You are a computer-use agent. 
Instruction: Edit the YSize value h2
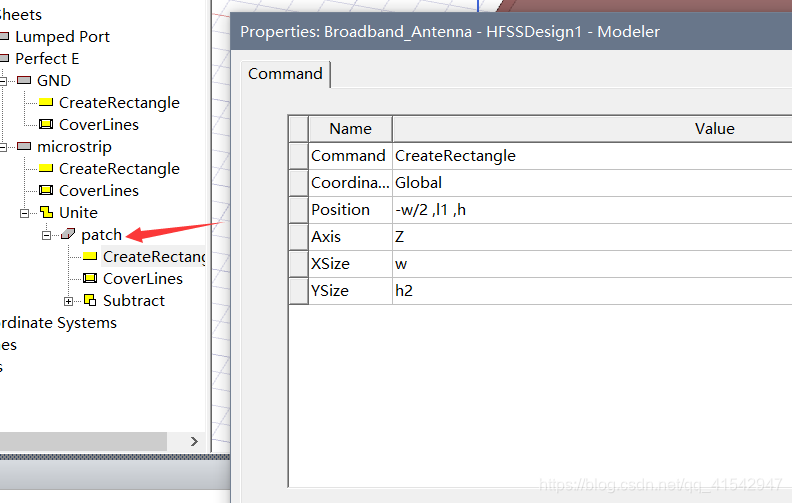pyautogui.click(x=592, y=291)
